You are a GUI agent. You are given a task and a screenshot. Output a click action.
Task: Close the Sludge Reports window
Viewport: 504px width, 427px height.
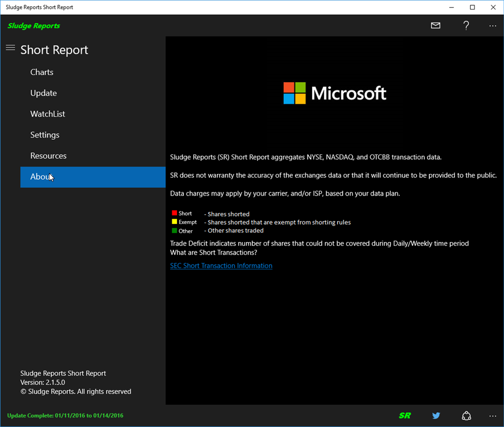coord(493,7)
